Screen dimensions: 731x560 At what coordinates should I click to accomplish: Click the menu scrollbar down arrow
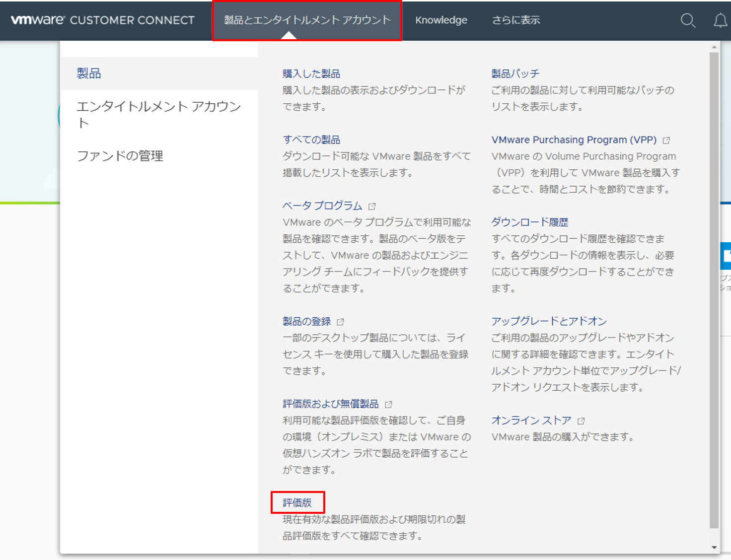pos(714,548)
